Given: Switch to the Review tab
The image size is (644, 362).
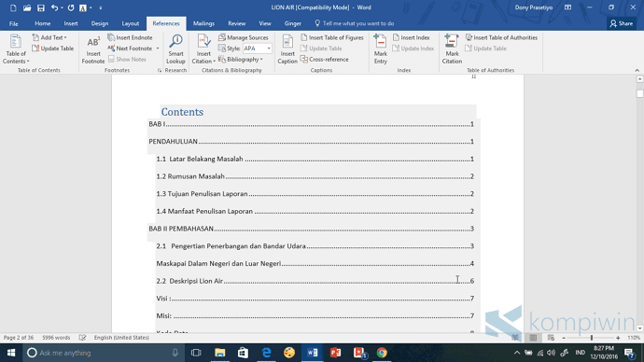Looking at the screenshot, I should pyautogui.click(x=237, y=23).
